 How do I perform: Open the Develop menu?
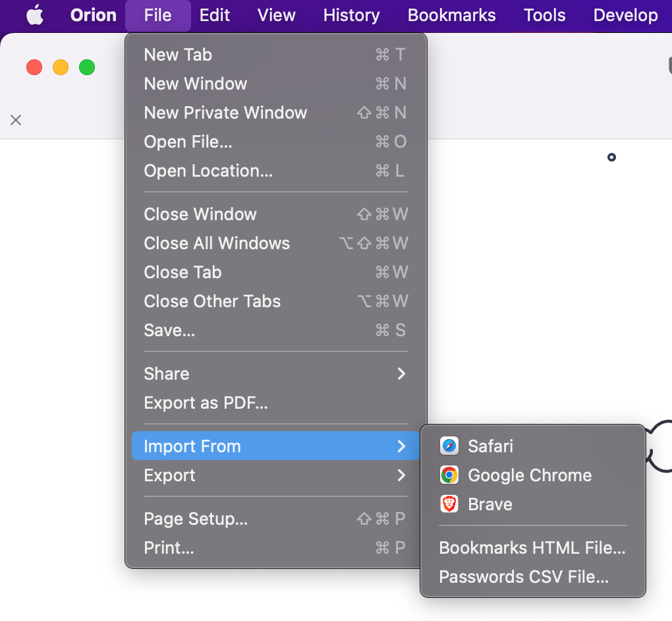pos(625,15)
